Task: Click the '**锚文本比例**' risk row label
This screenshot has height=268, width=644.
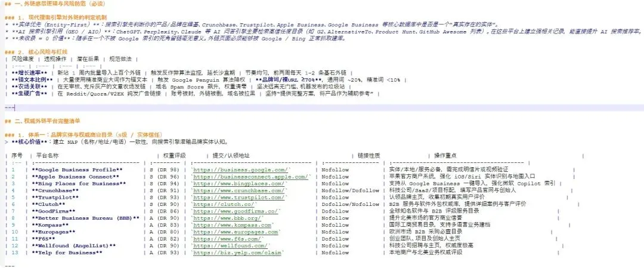Action: point(32,80)
